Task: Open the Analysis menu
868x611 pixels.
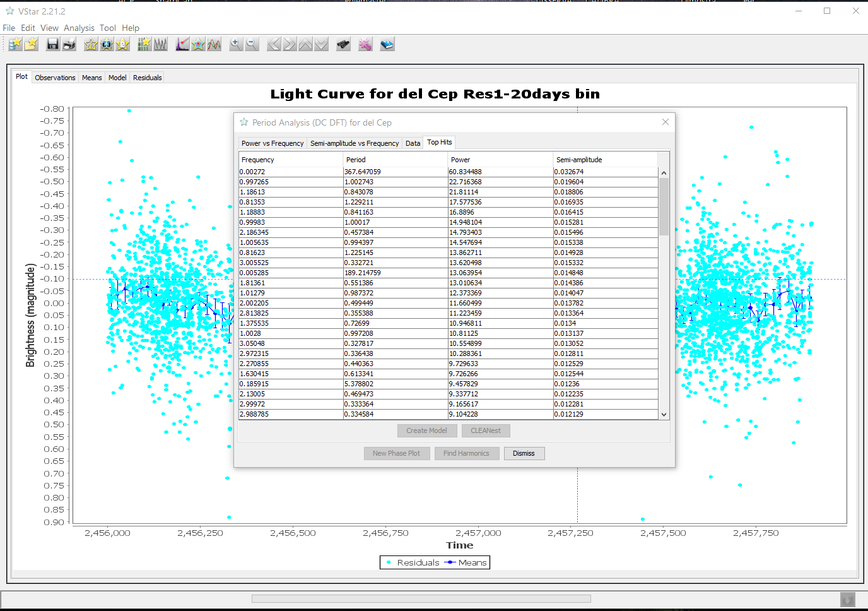Action: (x=79, y=28)
